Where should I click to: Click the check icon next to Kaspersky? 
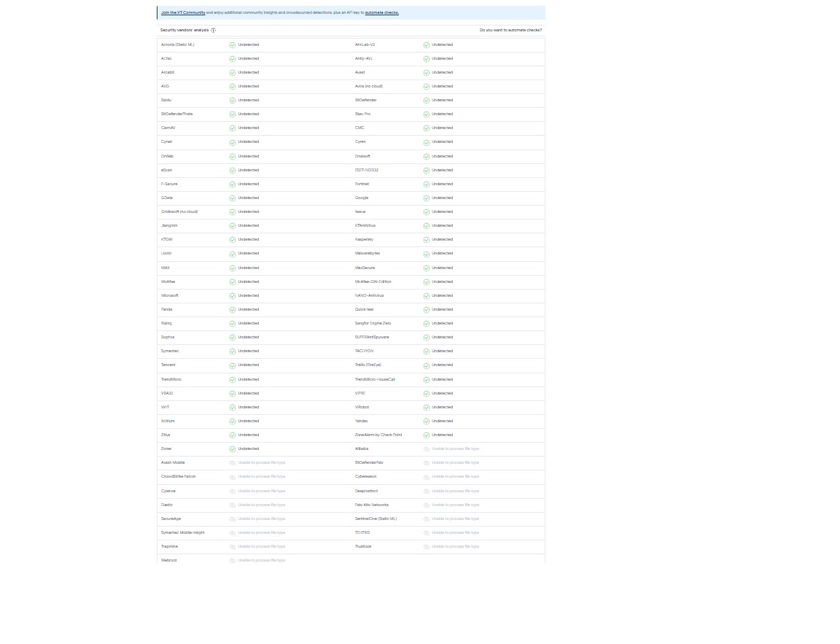tap(427, 240)
